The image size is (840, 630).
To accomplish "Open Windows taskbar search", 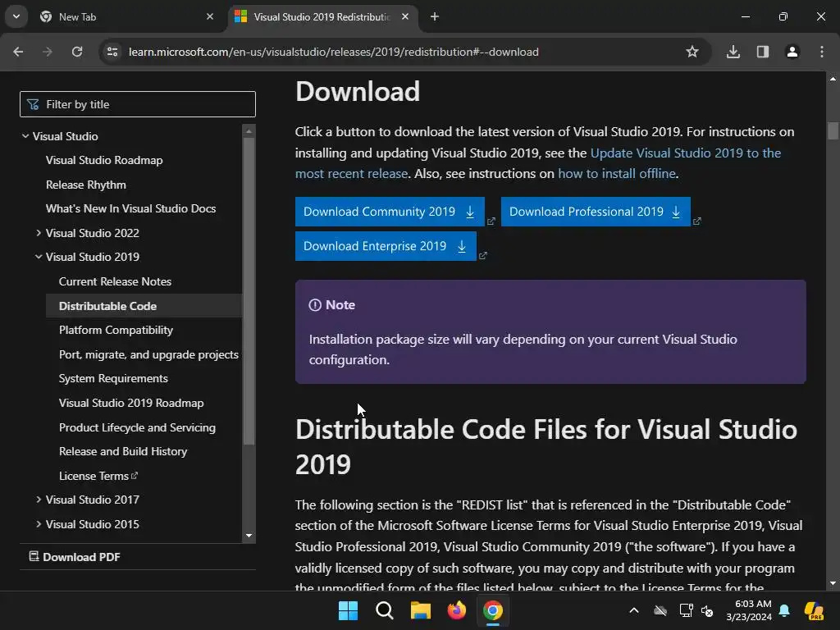I will pos(384,610).
